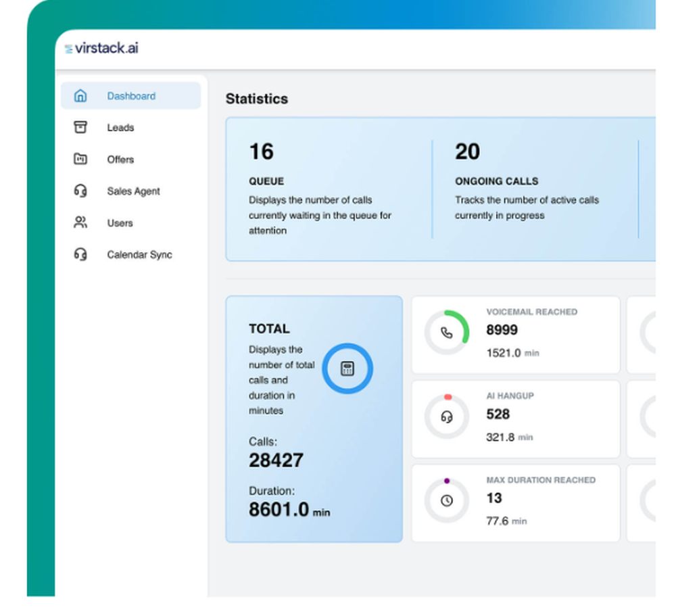Open Calendar Sync settings
Viewport: 676px width, 616px height.
click(139, 254)
